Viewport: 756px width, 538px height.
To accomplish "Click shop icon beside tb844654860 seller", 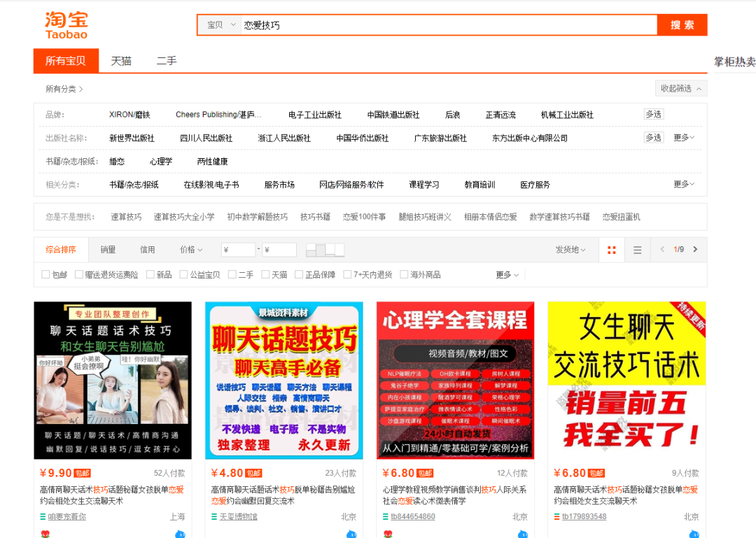I will 386,517.
